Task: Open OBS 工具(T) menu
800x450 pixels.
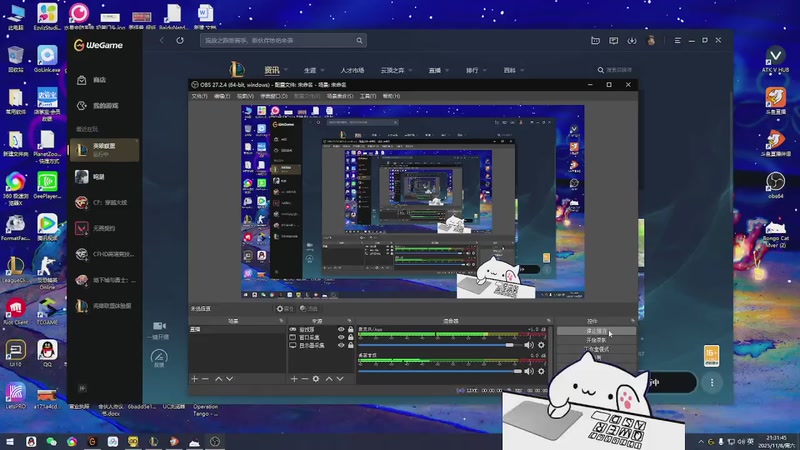Action: pos(368,96)
